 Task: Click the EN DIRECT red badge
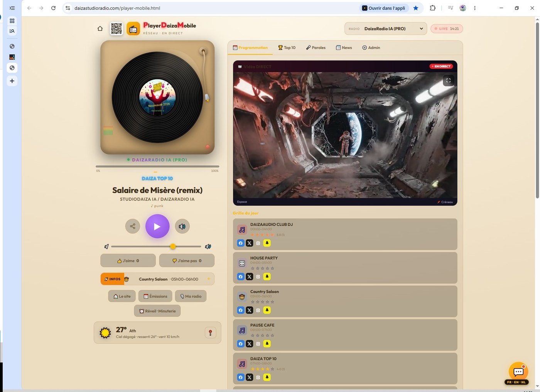[441, 66]
